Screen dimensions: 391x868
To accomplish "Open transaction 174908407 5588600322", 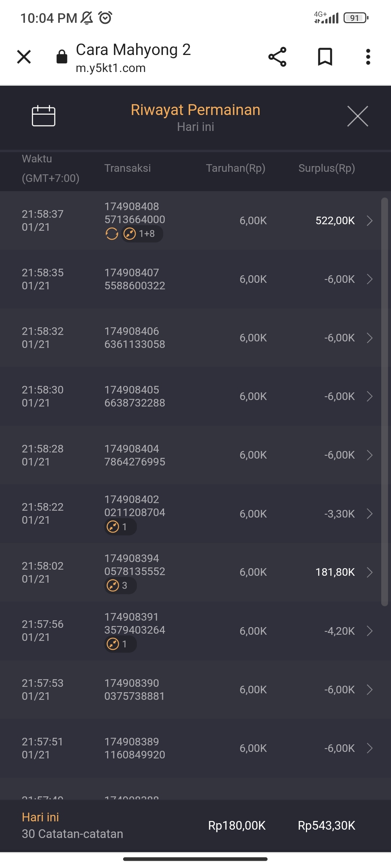I will coord(135,279).
